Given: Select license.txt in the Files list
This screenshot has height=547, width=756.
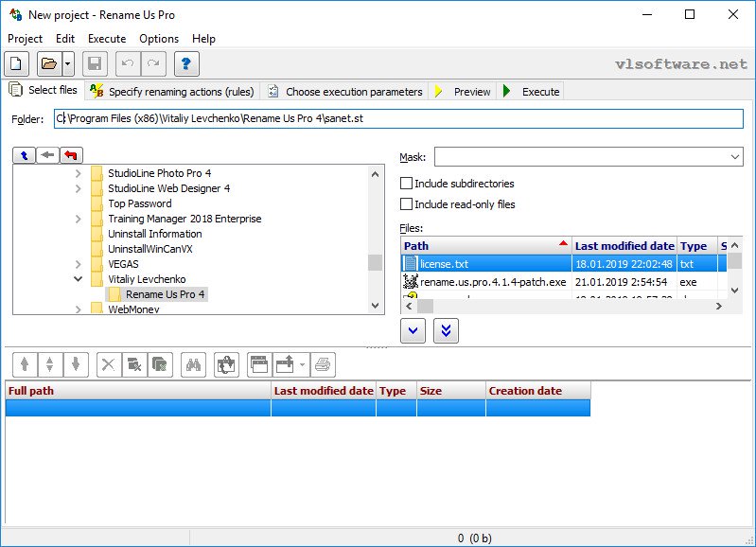Looking at the screenshot, I should click(486, 264).
